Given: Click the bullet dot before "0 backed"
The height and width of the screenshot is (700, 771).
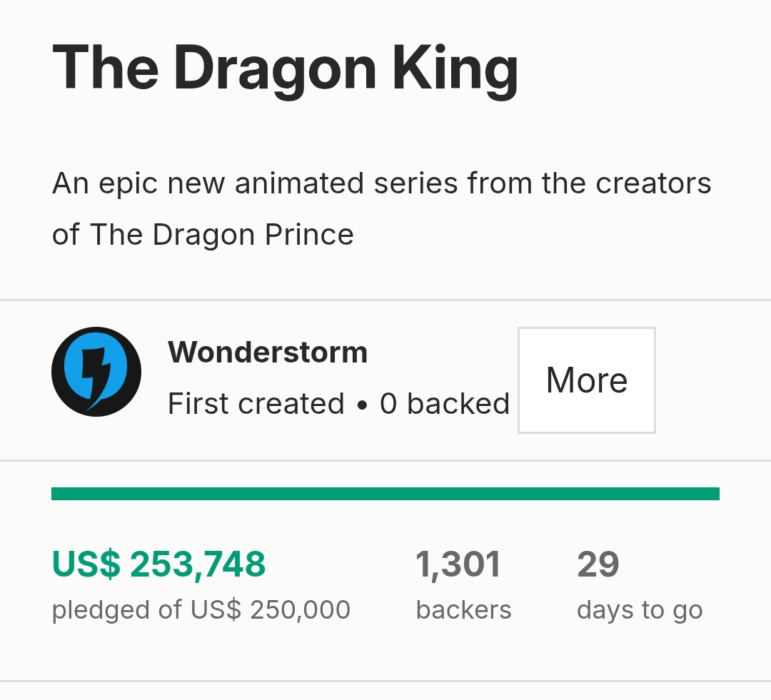Looking at the screenshot, I should click(x=362, y=405).
